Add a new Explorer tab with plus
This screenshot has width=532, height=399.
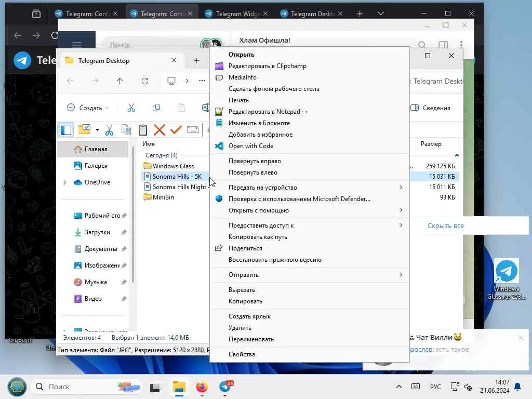(196, 61)
